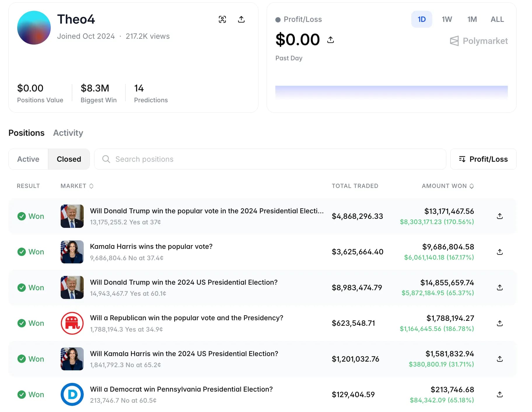Switch to the Active positions filter
The height and width of the screenshot is (412, 532).
point(28,159)
